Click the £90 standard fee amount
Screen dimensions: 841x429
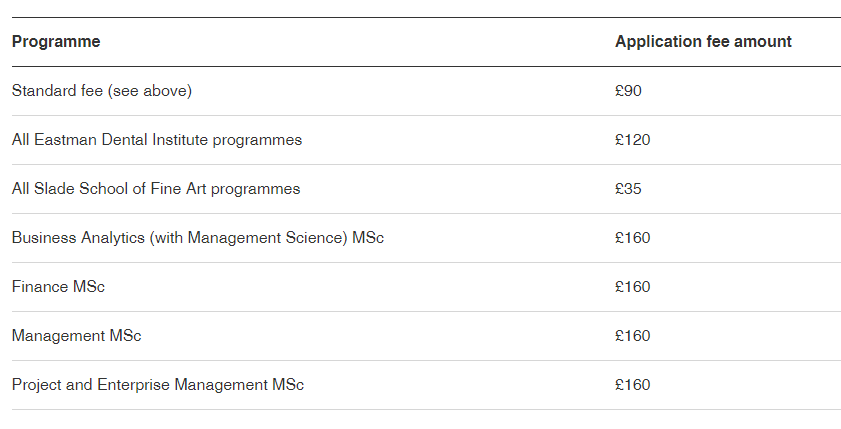point(628,91)
